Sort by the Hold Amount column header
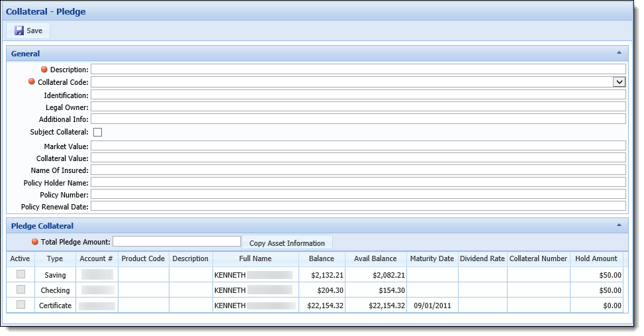This screenshot has width=644, height=336. [x=596, y=258]
